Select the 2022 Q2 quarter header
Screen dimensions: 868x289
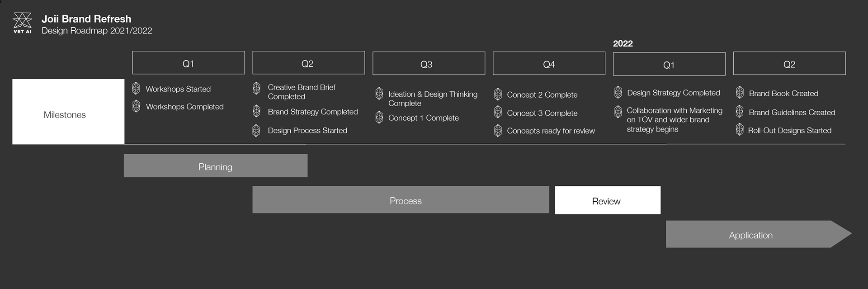pos(789,63)
